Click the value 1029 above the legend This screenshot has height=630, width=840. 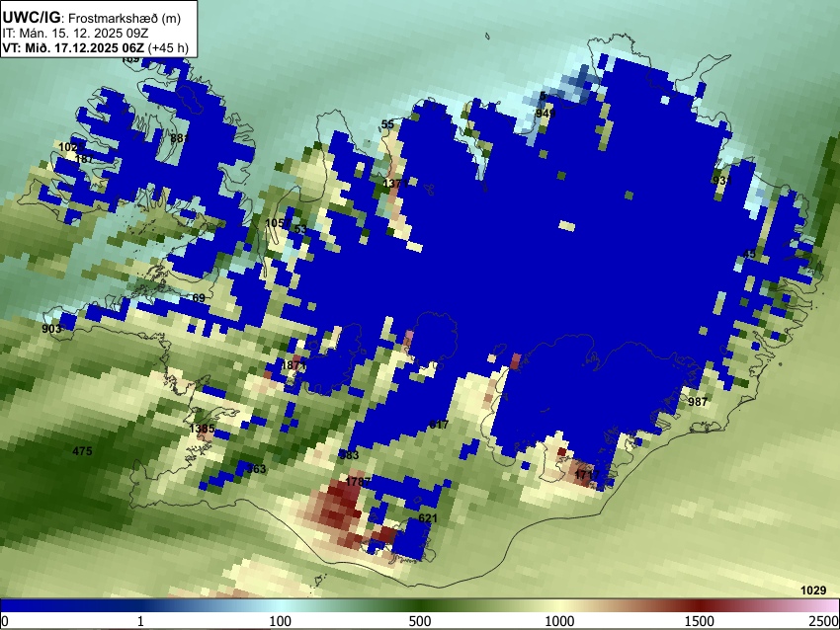coord(813,591)
